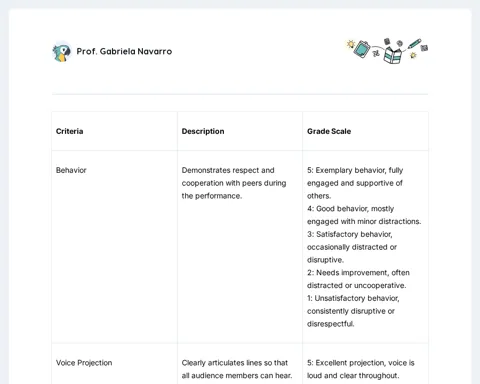Click the '2: Needs improvement' grade line

(358, 279)
